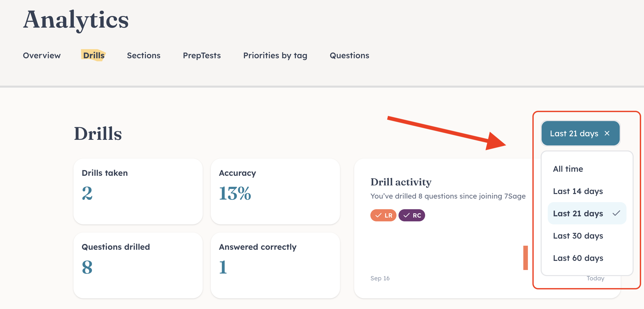Screen dimensions: 644x309
Task: Click the Answered correctly card
Action: (x=275, y=265)
